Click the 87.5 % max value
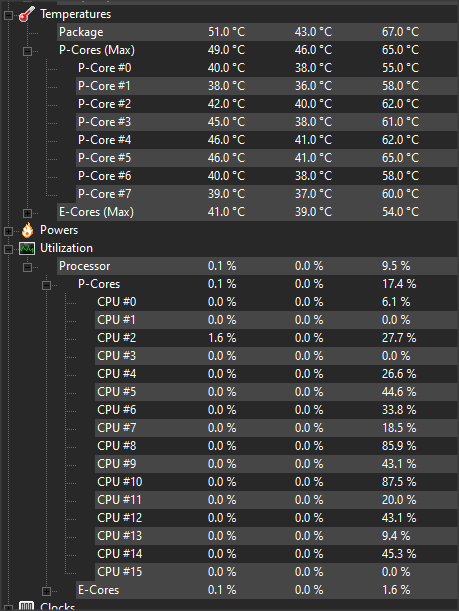This screenshot has height=611, width=459. pos(399,482)
